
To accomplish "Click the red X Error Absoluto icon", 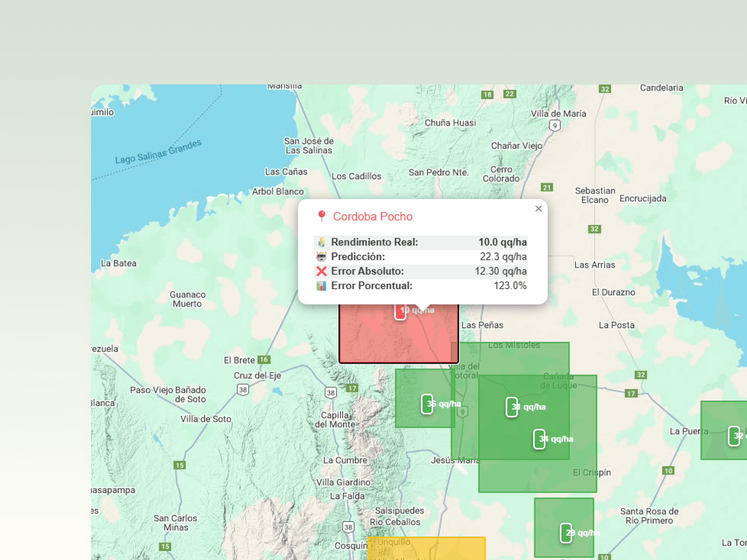I will click(x=321, y=271).
